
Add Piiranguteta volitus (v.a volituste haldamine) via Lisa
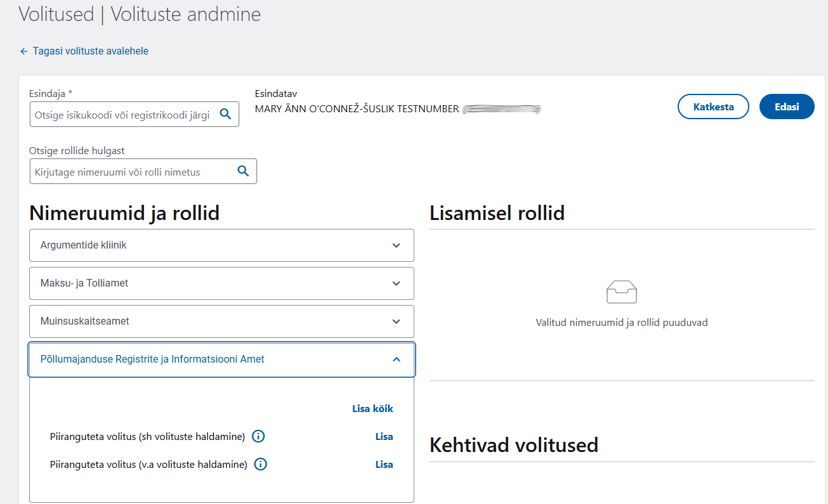click(384, 464)
